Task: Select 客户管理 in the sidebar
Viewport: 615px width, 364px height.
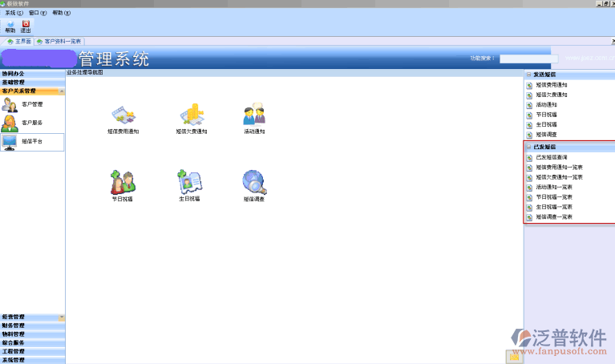Action: pyautogui.click(x=32, y=104)
